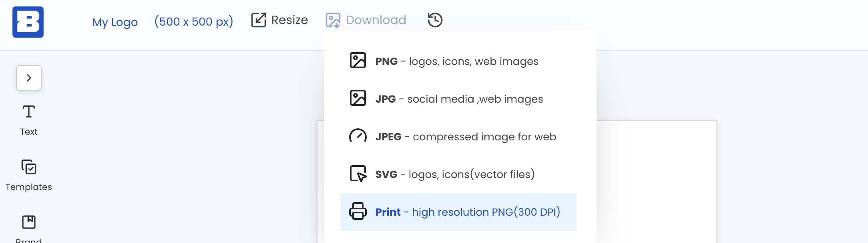Rename the My Logo project title
The height and width of the screenshot is (243, 868).
(115, 22)
